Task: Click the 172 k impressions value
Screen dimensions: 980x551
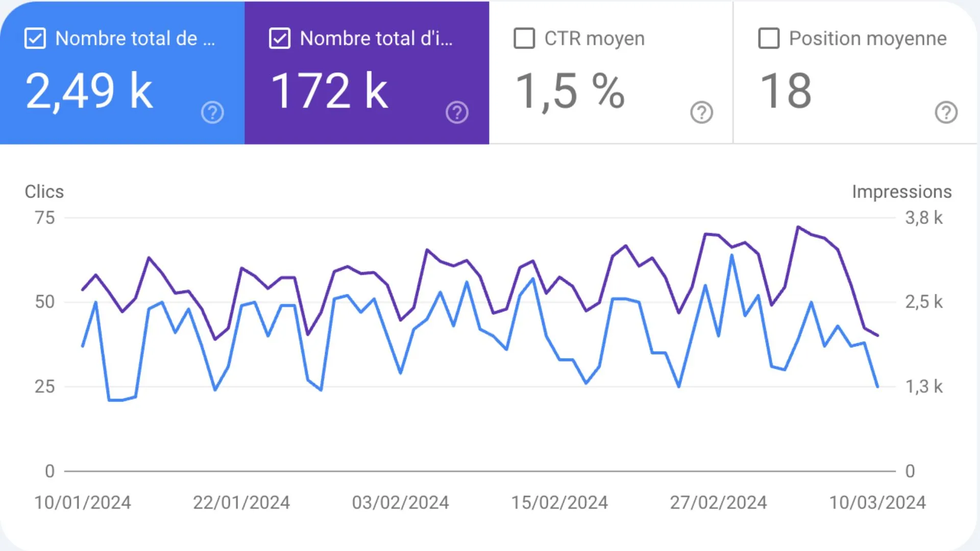Action: 329,91
